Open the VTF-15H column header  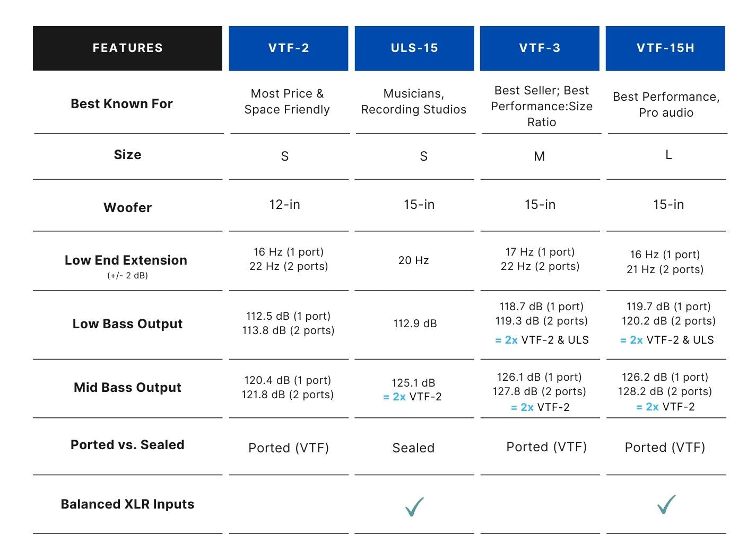[x=665, y=48]
